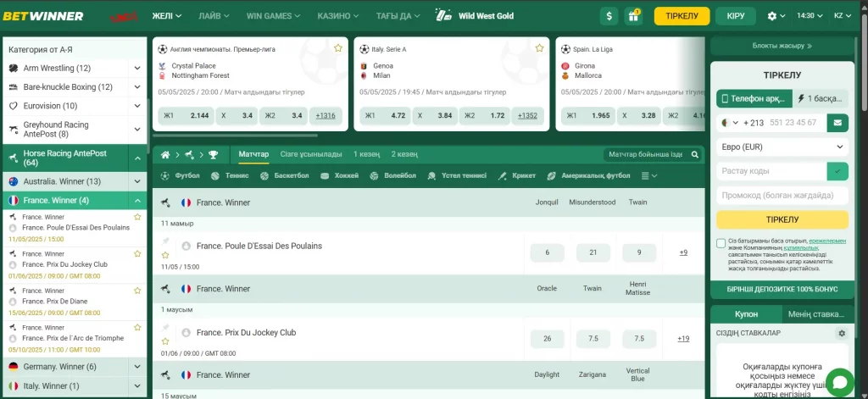Star Prix de l'Arc de Triomphe in sidebar
The height and width of the screenshot is (399, 868).
(x=138, y=327)
